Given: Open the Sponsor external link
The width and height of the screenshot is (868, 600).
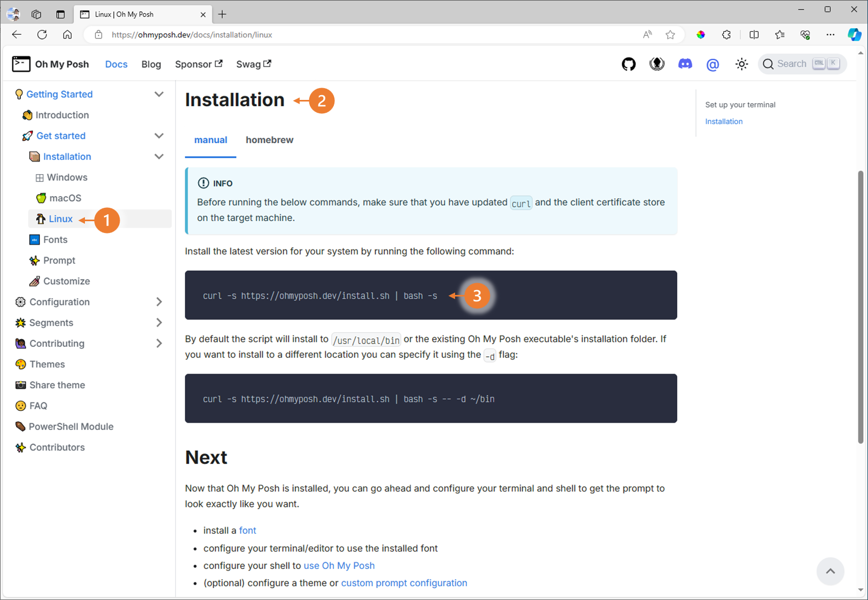Looking at the screenshot, I should (x=199, y=64).
